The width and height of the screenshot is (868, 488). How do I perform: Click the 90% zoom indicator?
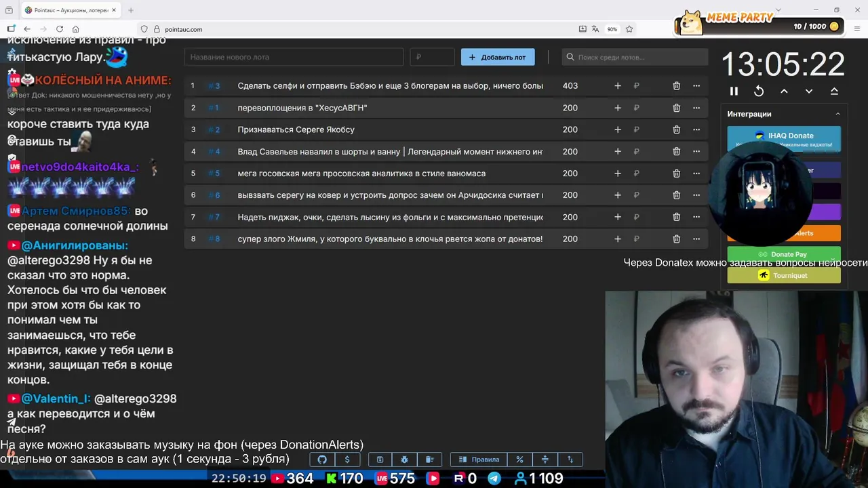click(612, 29)
